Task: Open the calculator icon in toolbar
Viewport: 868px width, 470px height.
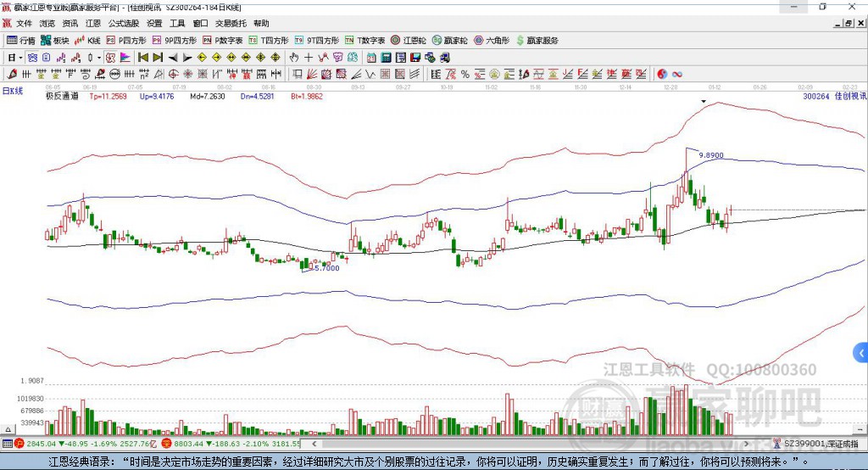Action: pyautogui.click(x=386, y=58)
